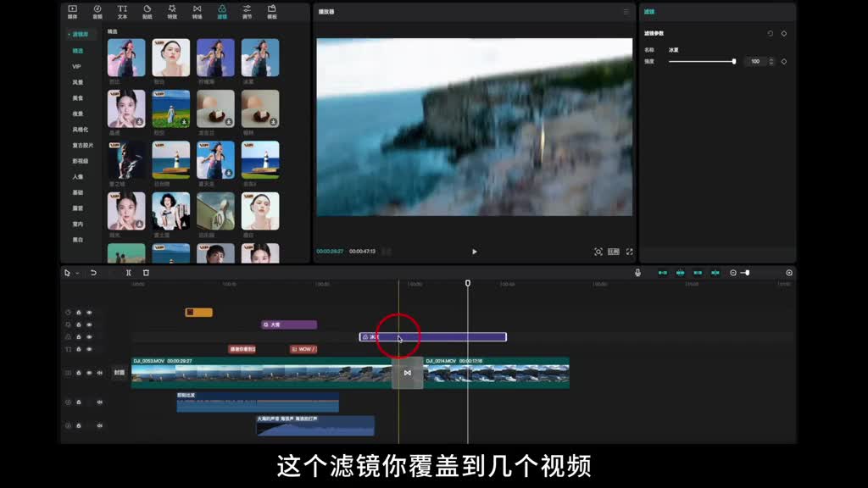
Task: Toggle eye visibility of the filter track
Action: [89, 336]
